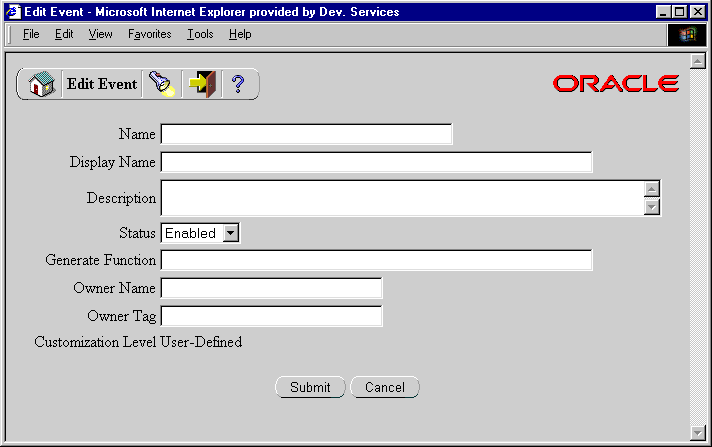The height and width of the screenshot is (447, 712).
Task: Open the Favorites menu
Action: pos(149,34)
